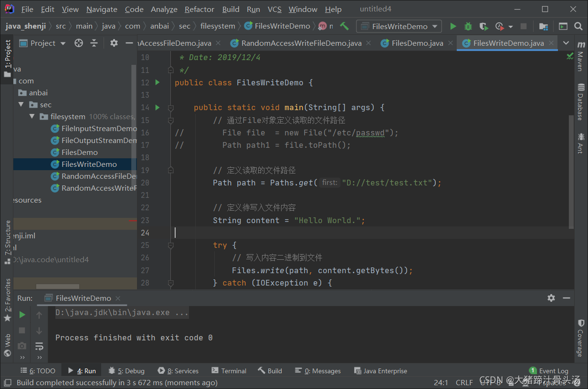Open the 5: Debug tool window
This screenshot has width=588, height=389.
coord(126,371)
